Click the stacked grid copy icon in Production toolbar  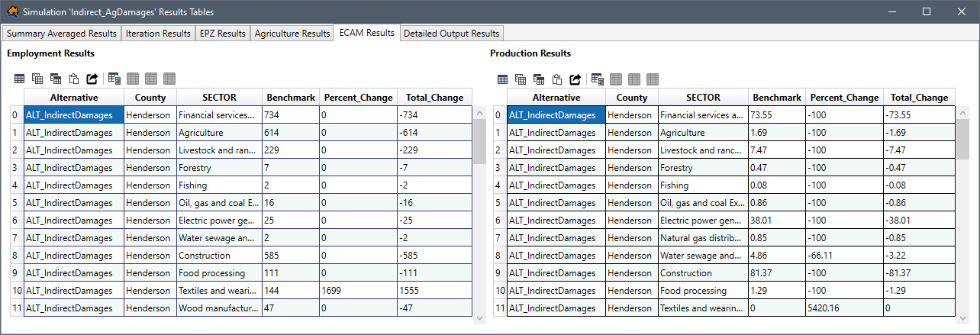521,79
